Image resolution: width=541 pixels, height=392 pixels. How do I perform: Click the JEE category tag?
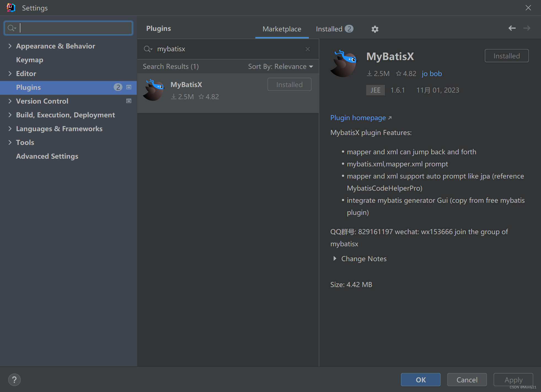pyautogui.click(x=375, y=90)
